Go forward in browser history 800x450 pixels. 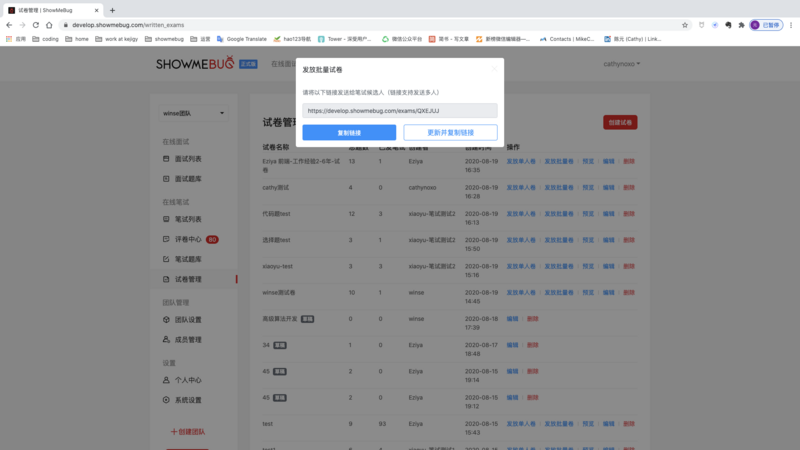coord(22,25)
